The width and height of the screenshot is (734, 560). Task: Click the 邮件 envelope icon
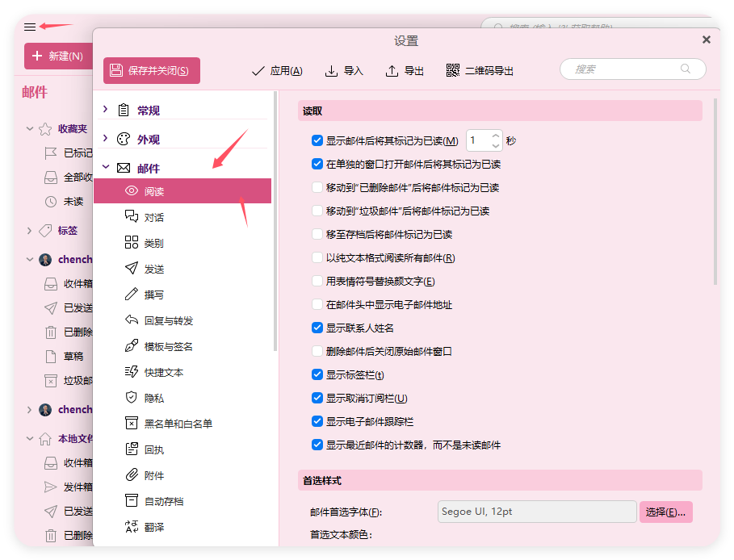(124, 168)
